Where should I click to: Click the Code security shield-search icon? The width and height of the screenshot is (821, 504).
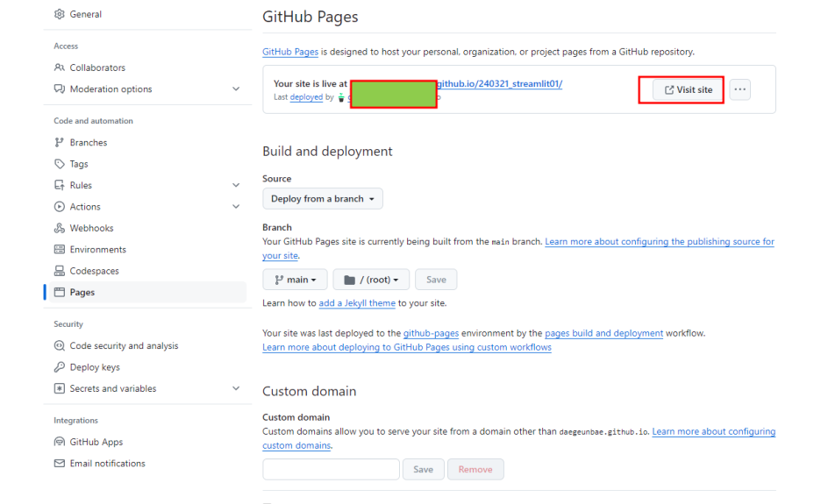click(59, 346)
